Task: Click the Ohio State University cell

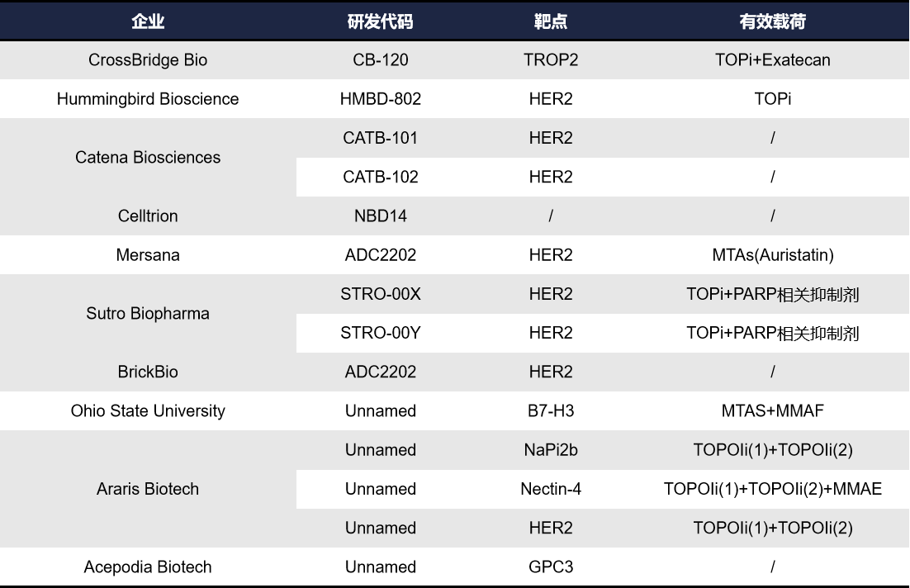Action: tap(148, 411)
